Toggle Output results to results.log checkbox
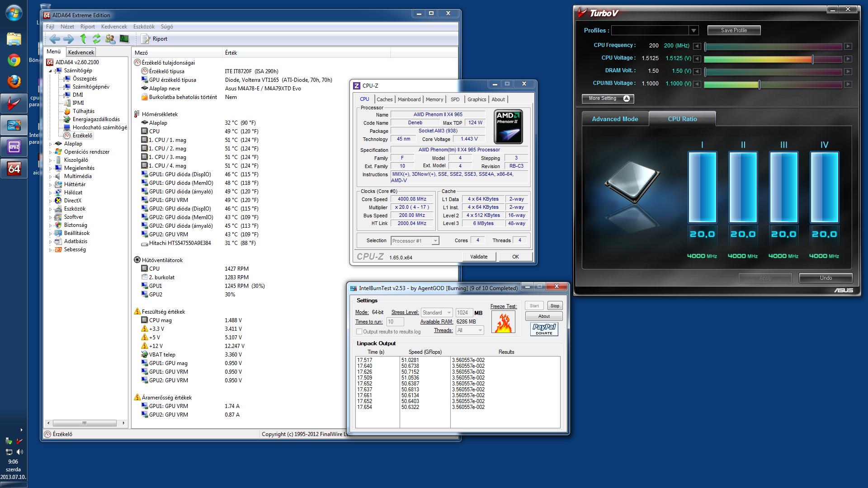868x488 pixels. [359, 332]
